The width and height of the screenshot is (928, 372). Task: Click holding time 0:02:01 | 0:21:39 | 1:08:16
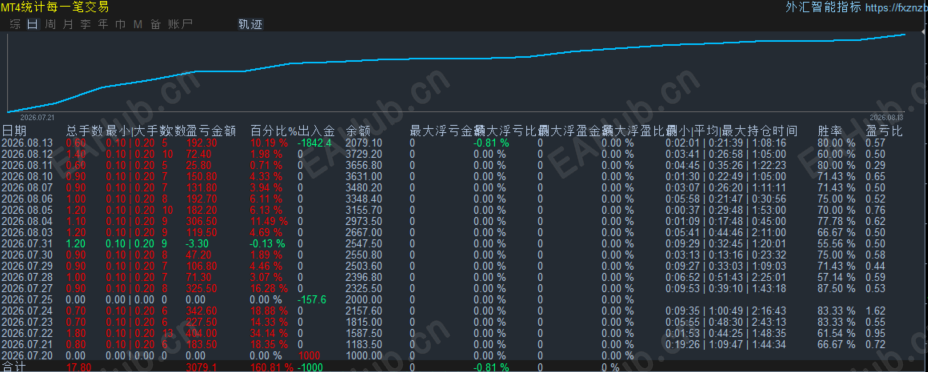726,143
